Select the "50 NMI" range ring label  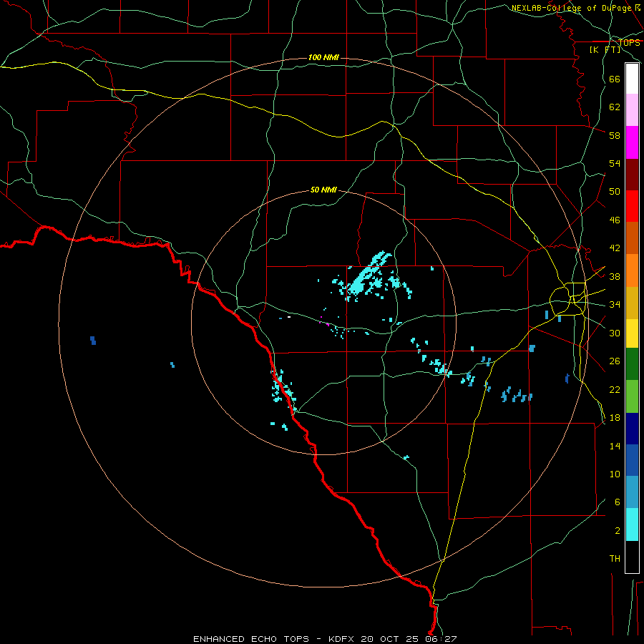(323, 190)
